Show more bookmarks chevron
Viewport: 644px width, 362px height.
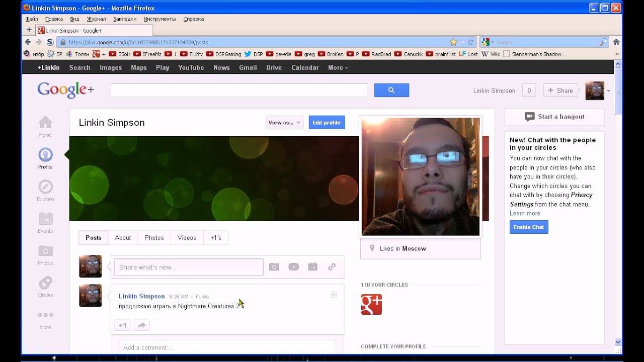click(617, 54)
